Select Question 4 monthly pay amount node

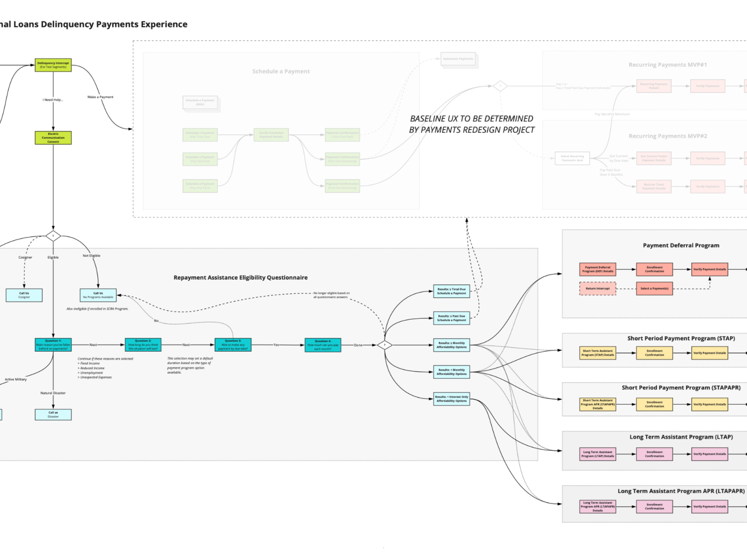click(322, 345)
